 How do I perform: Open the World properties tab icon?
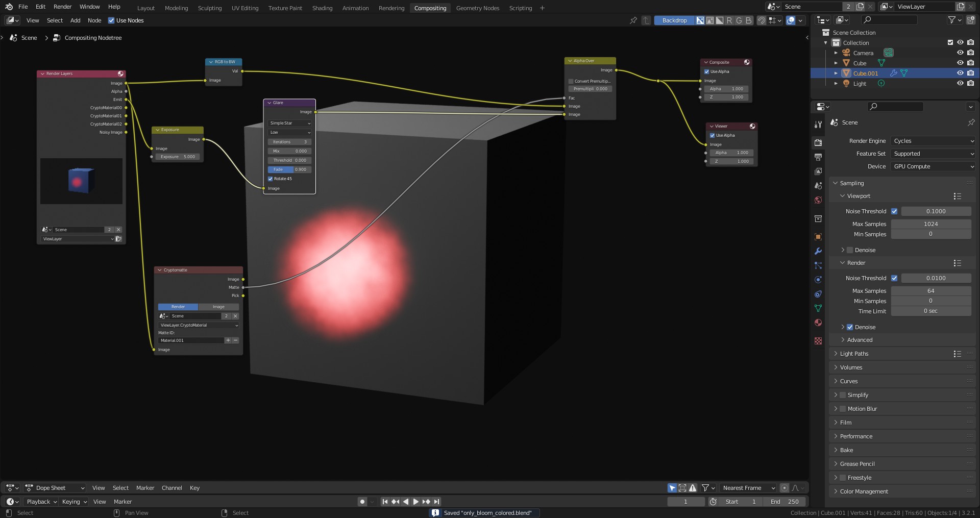click(818, 200)
